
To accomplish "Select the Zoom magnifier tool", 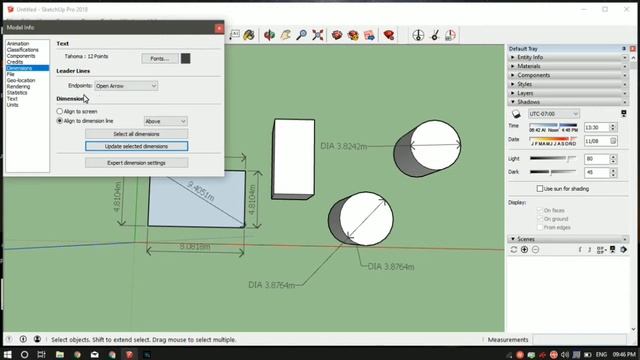I will 302,35.
